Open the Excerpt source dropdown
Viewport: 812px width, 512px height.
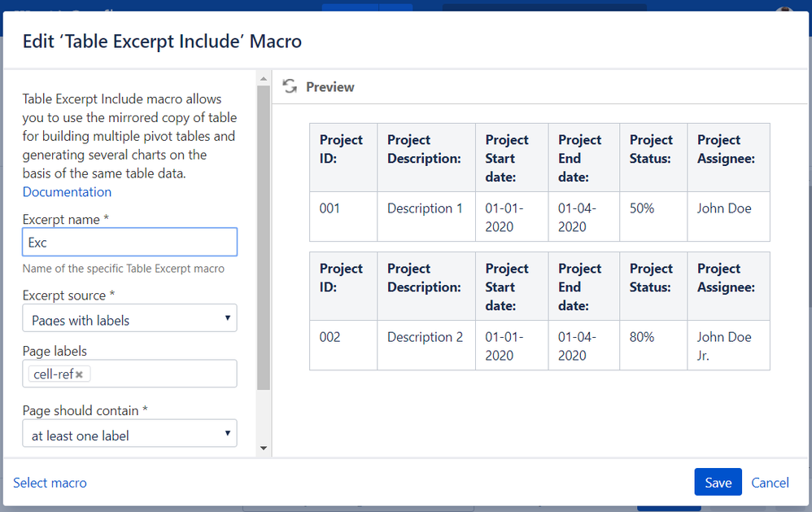click(x=129, y=319)
